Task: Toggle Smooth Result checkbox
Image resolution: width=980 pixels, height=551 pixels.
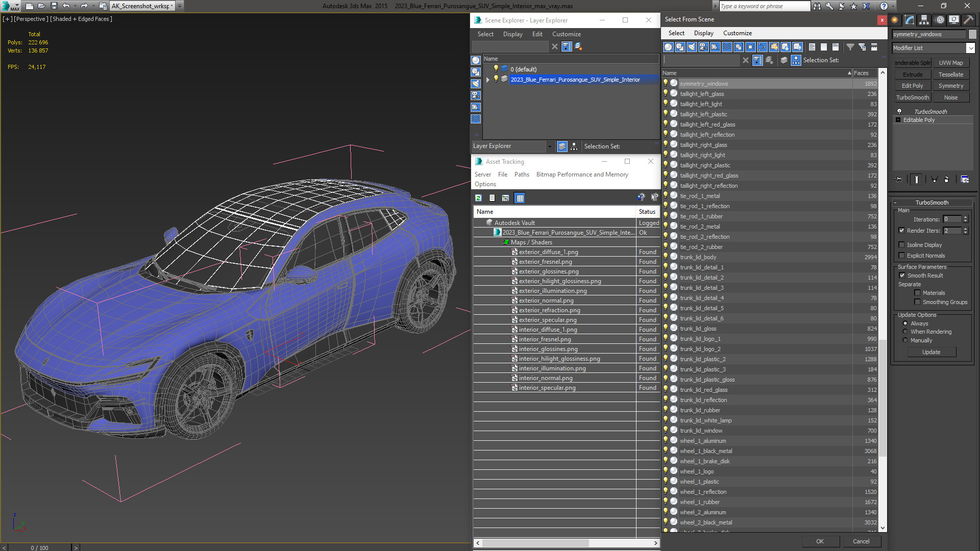Action: coord(902,275)
